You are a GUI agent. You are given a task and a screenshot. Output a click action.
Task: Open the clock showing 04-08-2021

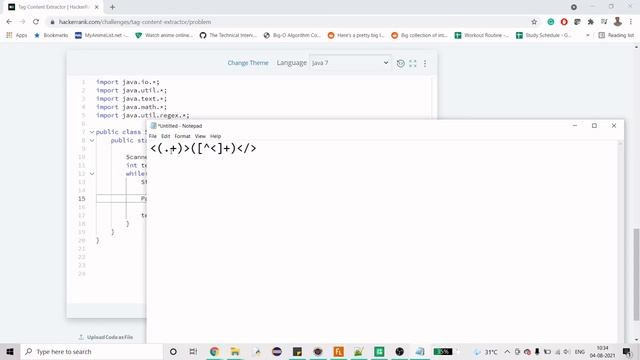tap(602, 351)
